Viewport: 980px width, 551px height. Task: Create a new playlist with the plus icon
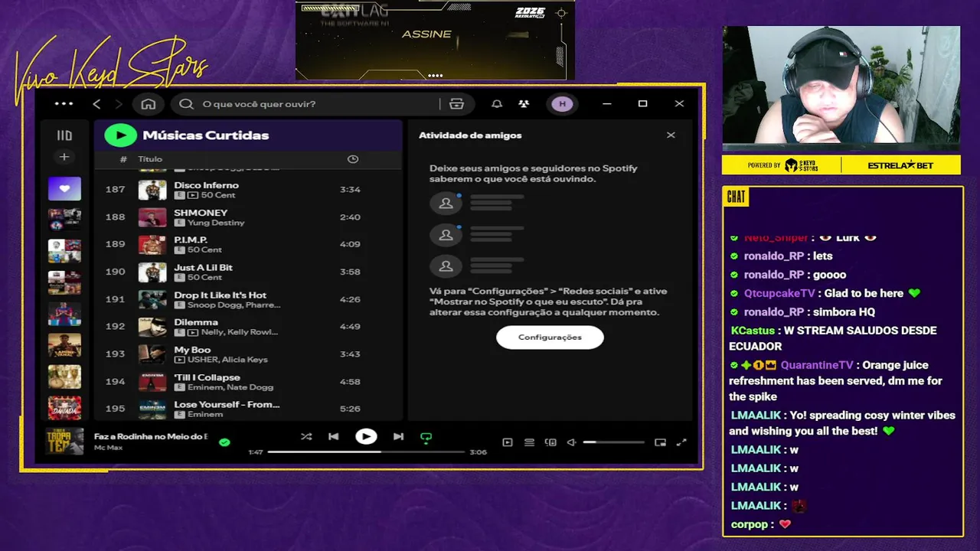point(64,157)
